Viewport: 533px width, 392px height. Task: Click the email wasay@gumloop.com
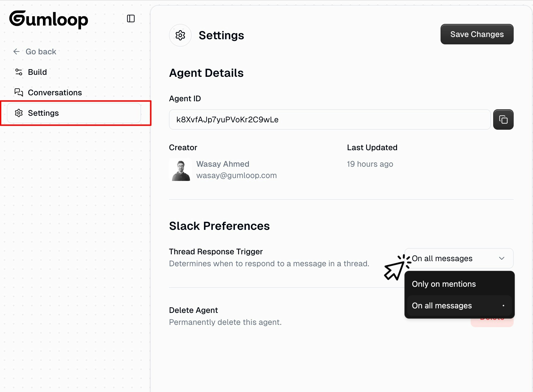(x=236, y=175)
